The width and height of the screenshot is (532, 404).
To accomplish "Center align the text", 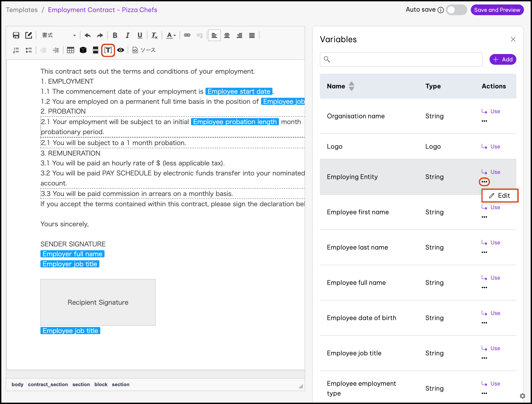I will pos(227,35).
